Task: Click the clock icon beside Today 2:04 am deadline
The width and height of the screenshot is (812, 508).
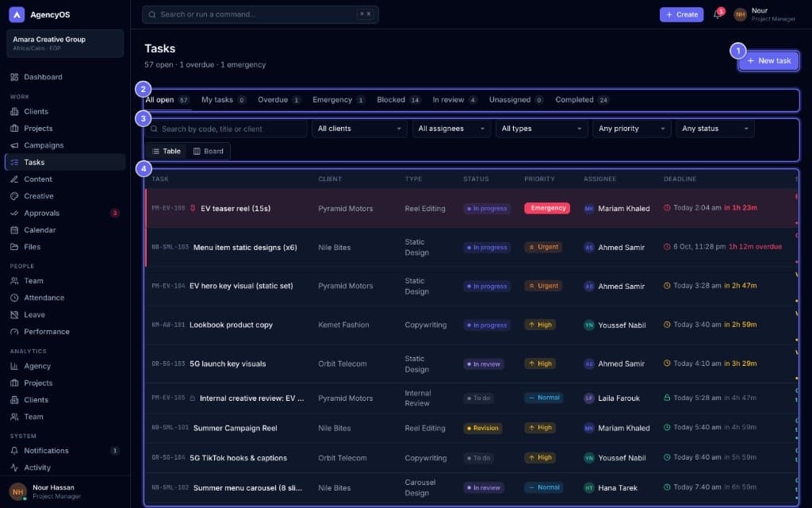Action: pos(667,208)
